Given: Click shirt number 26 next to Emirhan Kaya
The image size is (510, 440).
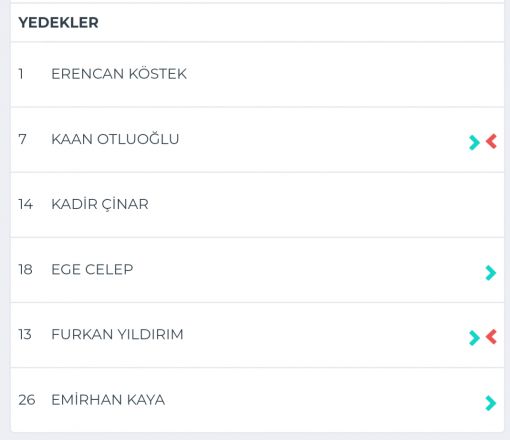Looking at the screenshot, I should [27, 400].
